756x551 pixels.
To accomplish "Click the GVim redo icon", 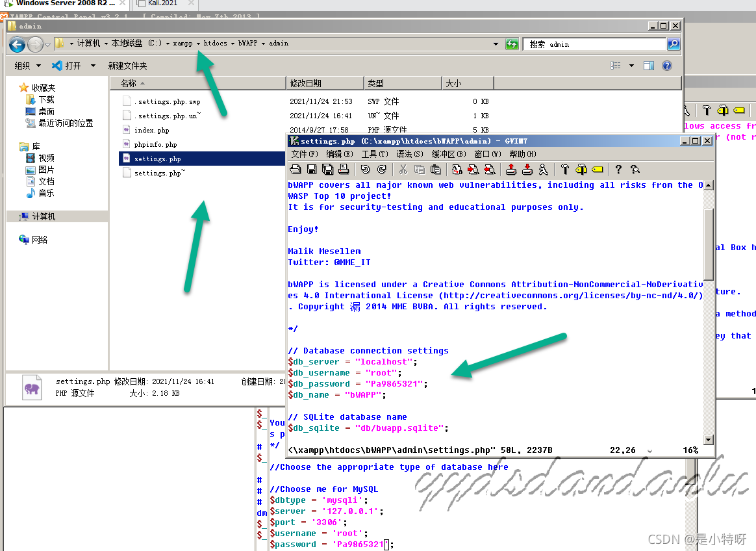I will coord(382,170).
